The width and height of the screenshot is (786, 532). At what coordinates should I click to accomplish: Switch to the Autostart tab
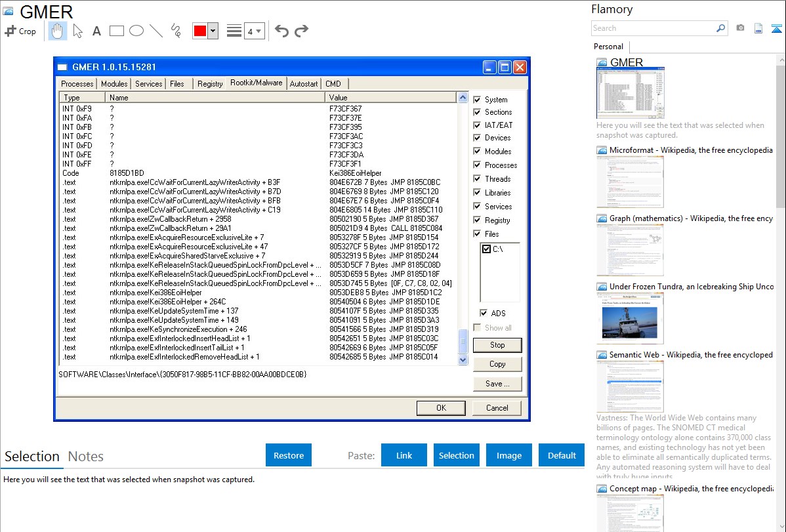[x=304, y=84]
